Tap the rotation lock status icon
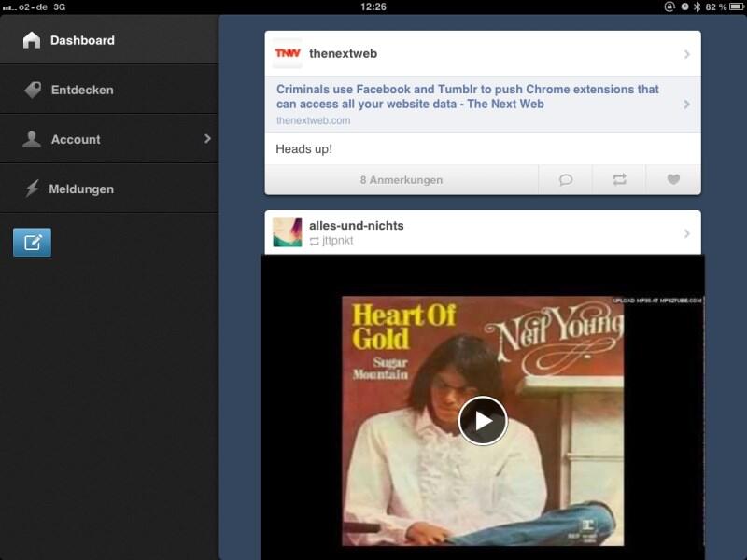Viewport: 747px width, 560px height. tap(669, 7)
